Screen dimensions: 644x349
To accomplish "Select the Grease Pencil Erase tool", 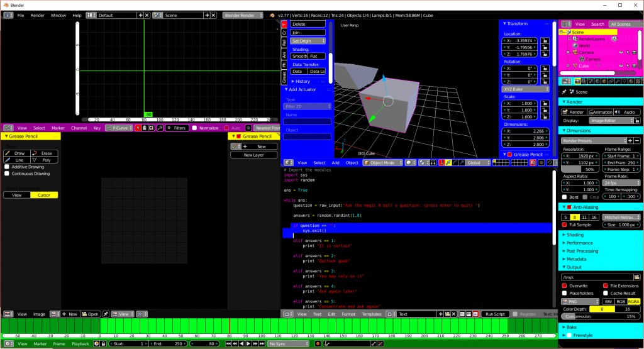I will [x=44, y=153].
